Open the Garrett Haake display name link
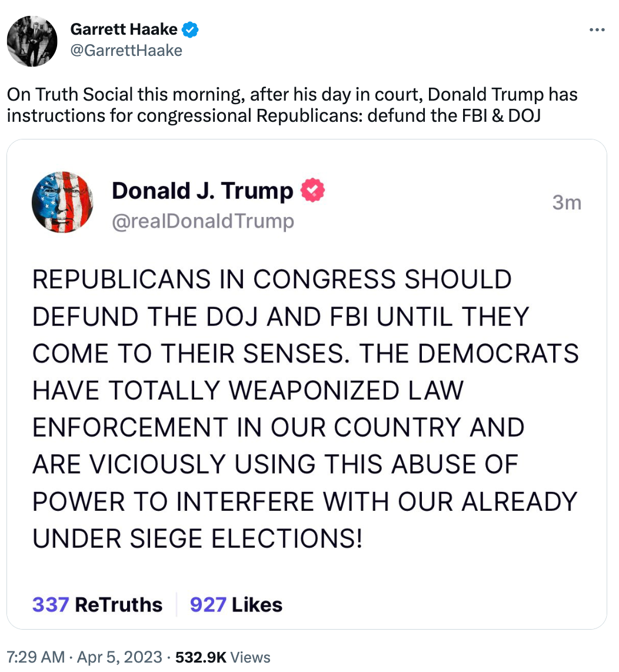The width and height of the screenshot is (619, 672). pyautogui.click(x=124, y=29)
